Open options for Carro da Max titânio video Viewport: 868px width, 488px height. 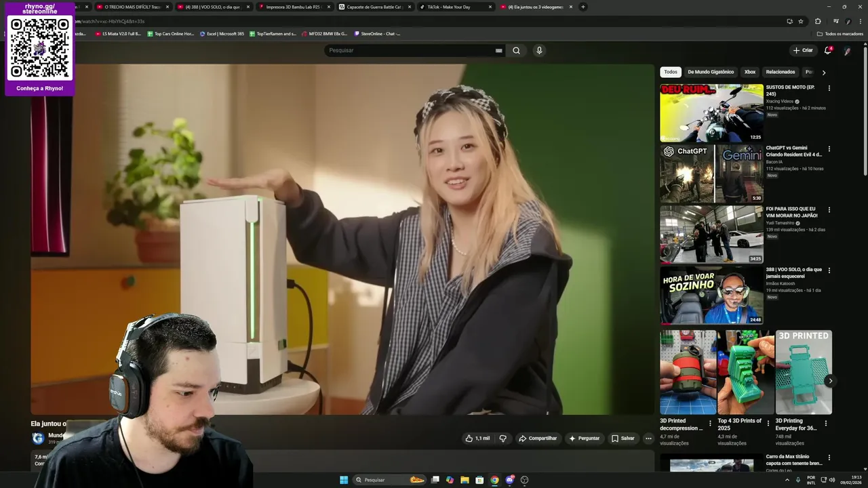tap(829, 457)
